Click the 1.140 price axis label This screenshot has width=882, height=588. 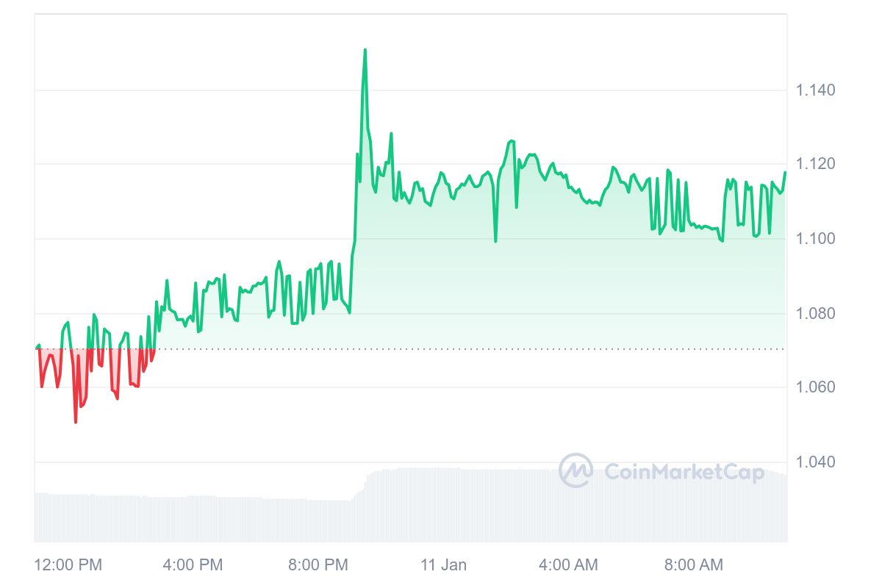coord(815,90)
